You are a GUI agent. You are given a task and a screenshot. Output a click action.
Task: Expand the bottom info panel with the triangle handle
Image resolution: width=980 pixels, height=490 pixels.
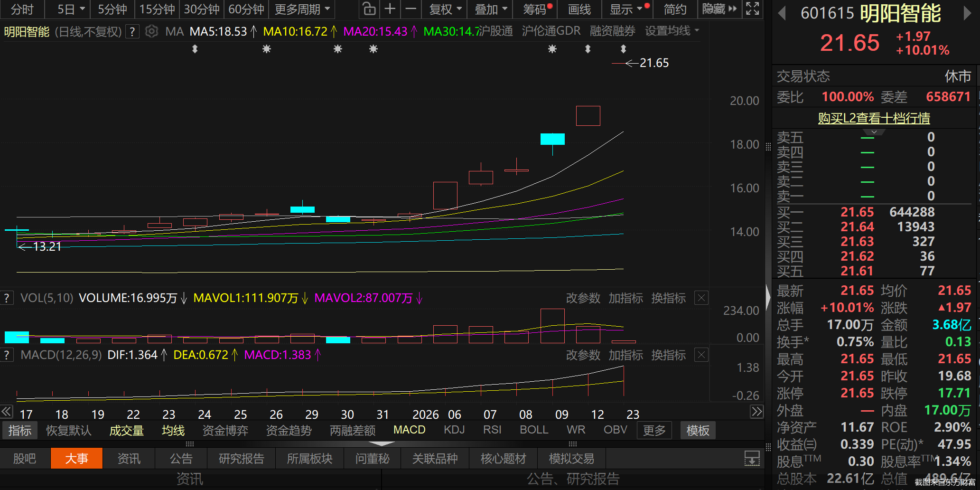(381, 444)
